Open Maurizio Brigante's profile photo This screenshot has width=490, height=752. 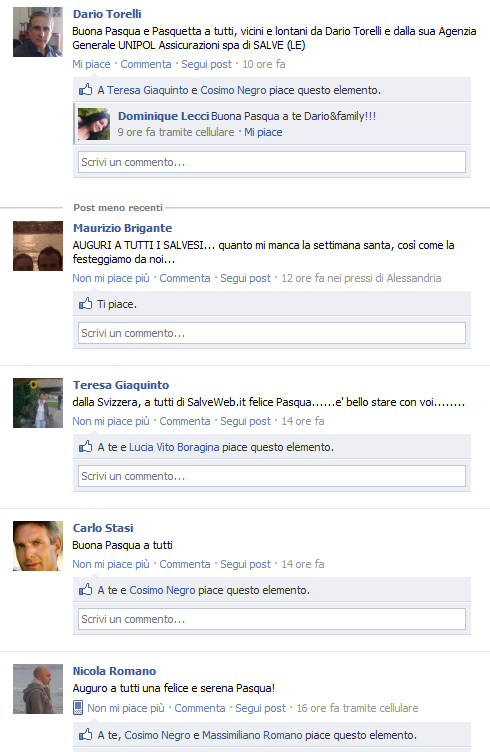[38, 246]
